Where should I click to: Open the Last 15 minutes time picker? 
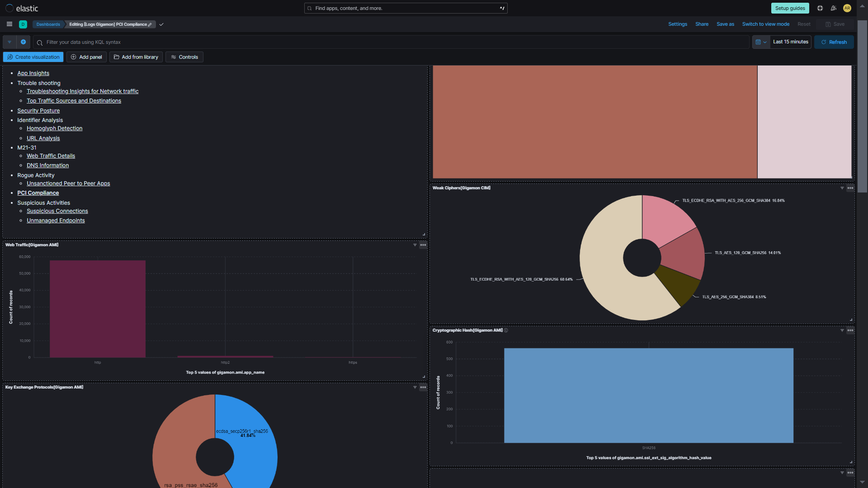coord(790,42)
